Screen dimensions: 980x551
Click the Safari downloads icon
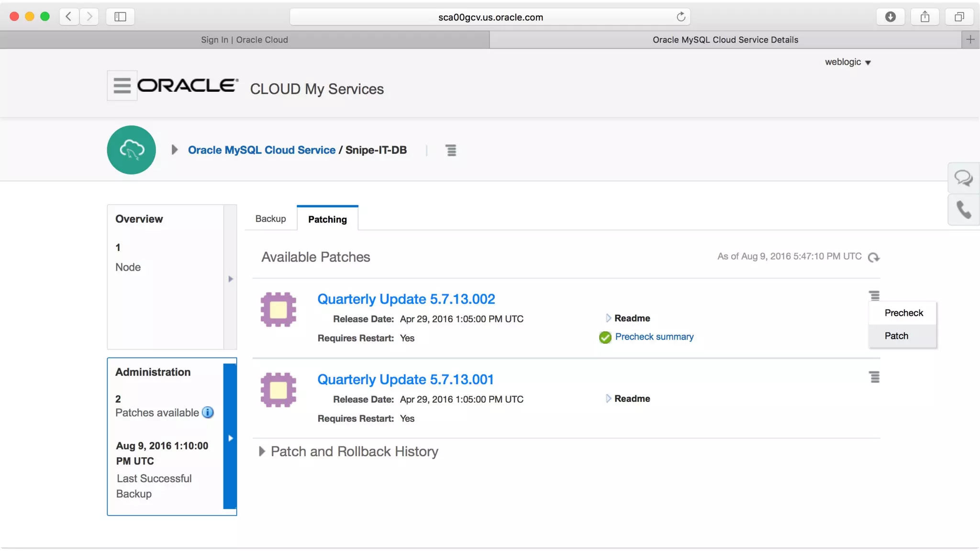890,17
